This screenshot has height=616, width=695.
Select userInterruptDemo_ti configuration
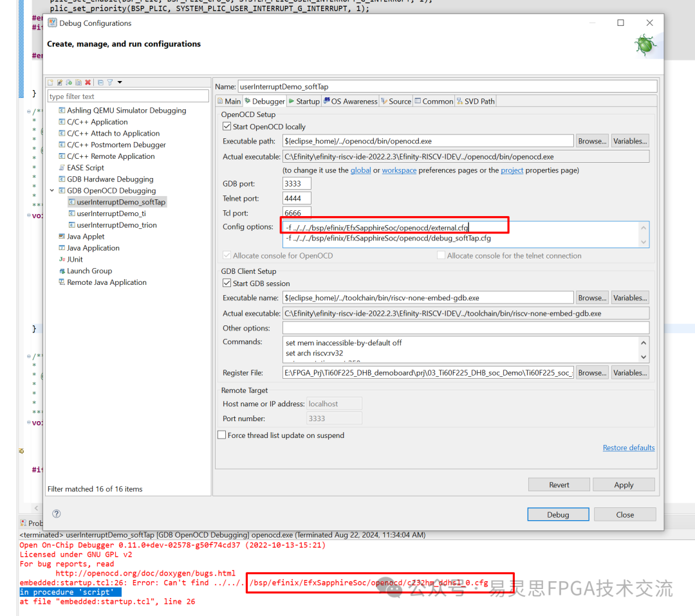point(111,214)
